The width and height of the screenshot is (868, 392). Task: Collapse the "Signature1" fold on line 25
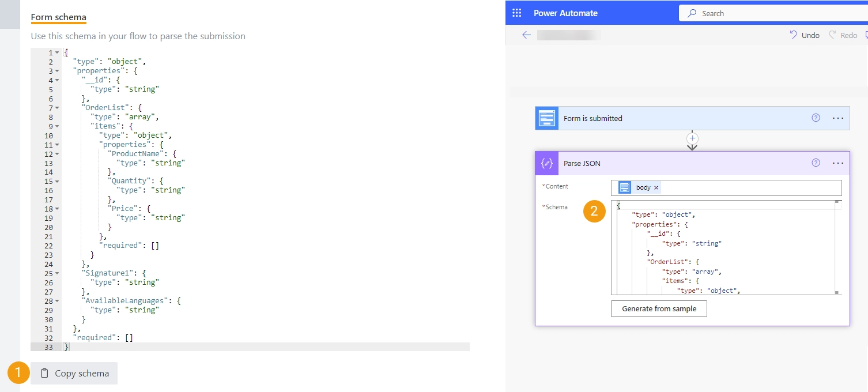pyautogui.click(x=57, y=274)
